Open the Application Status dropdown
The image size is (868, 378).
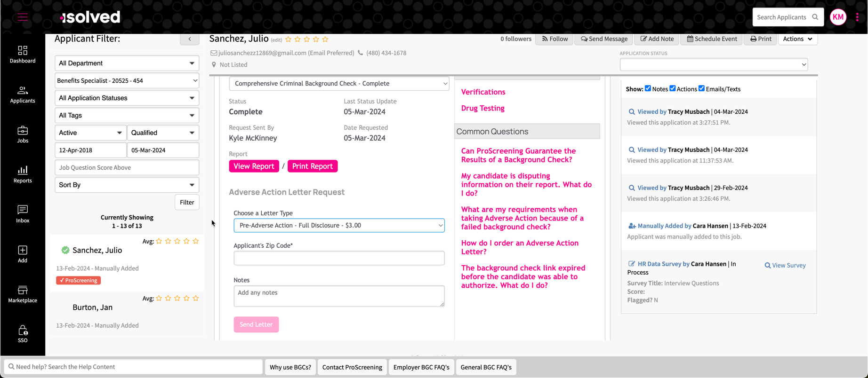click(714, 64)
